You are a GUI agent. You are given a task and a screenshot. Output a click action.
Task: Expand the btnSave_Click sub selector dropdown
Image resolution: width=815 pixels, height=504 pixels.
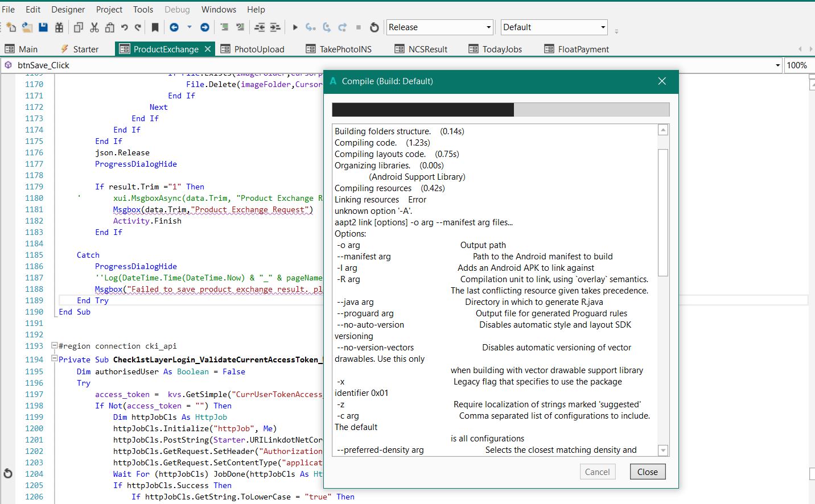click(777, 65)
